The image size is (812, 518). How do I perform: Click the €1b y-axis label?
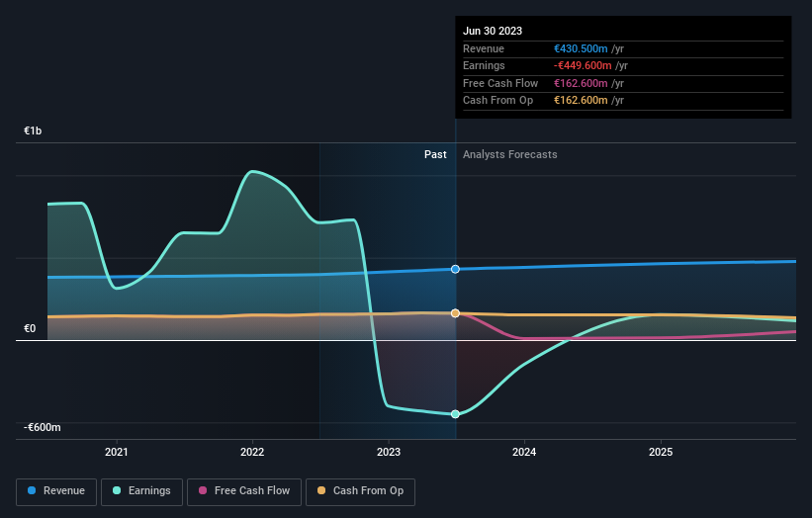tap(33, 130)
